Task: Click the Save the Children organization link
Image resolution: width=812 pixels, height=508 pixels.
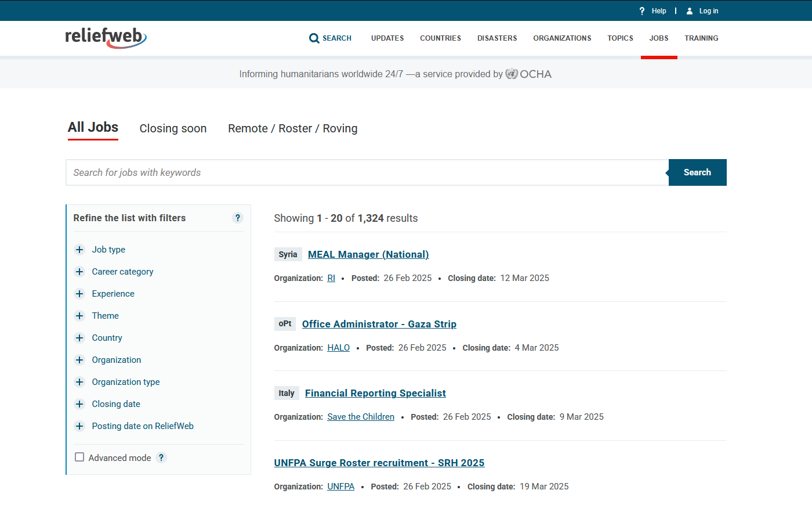Action: tap(361, 417)
